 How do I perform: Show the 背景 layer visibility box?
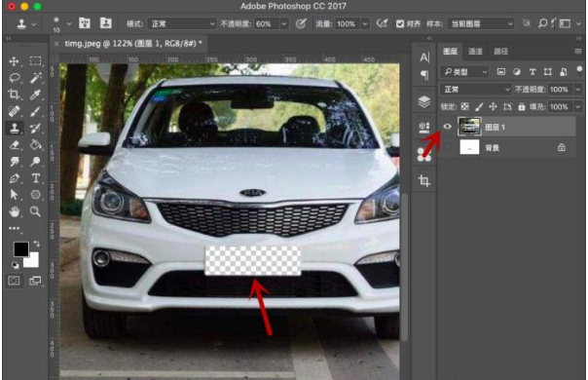(447, 147)
